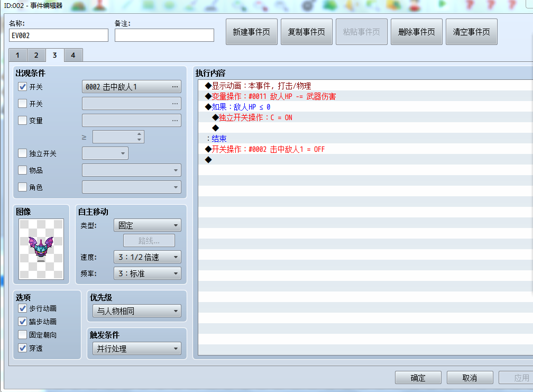Open the 优先级 dropdown showing 与人物相同
Image resolution: width=533 pixels, height=392 pixels.
(x=136, y=311)
